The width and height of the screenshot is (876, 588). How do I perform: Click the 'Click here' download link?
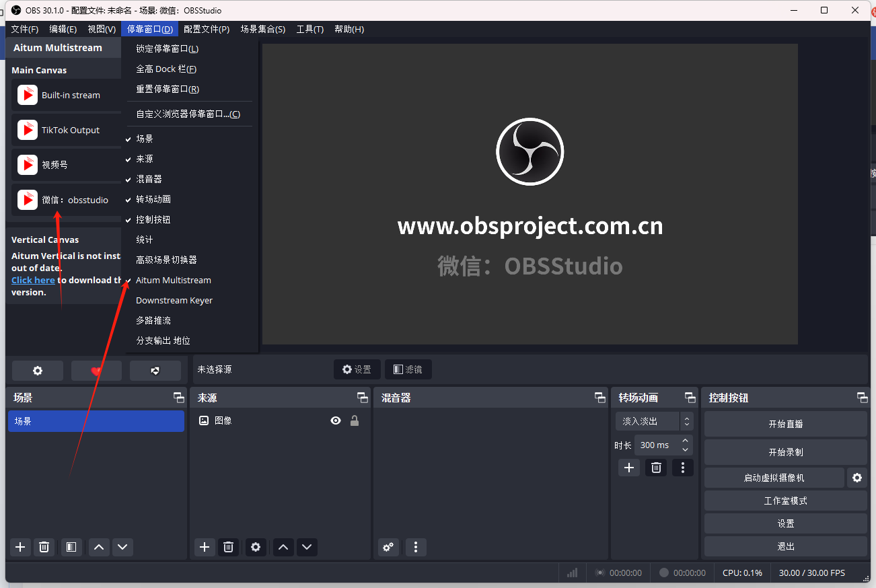pos(33,280)
